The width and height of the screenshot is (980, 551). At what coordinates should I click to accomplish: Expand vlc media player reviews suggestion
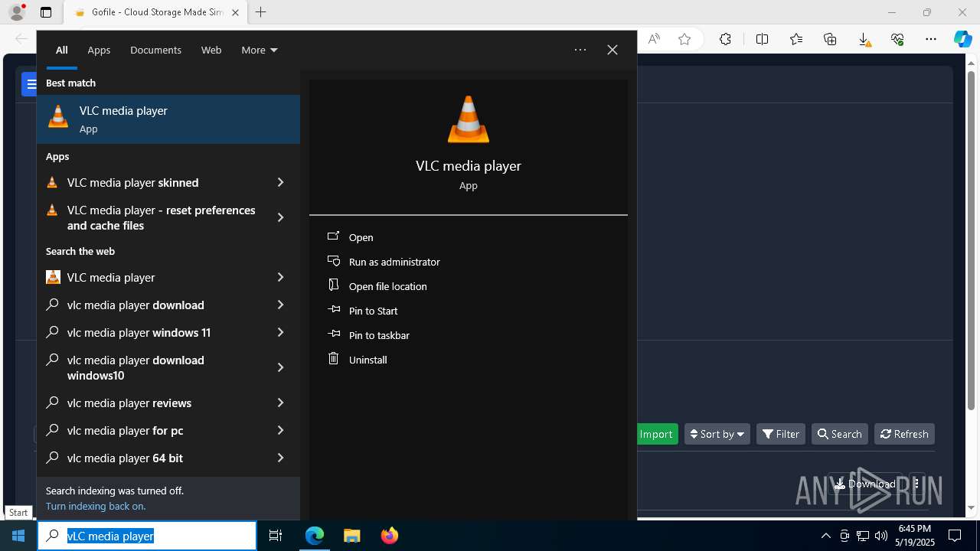(280, 403)
